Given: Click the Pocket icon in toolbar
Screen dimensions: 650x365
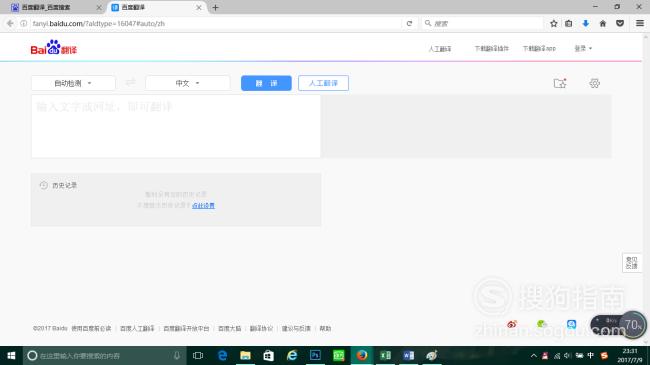Looking at the screenshot, I should coord(620,23).
